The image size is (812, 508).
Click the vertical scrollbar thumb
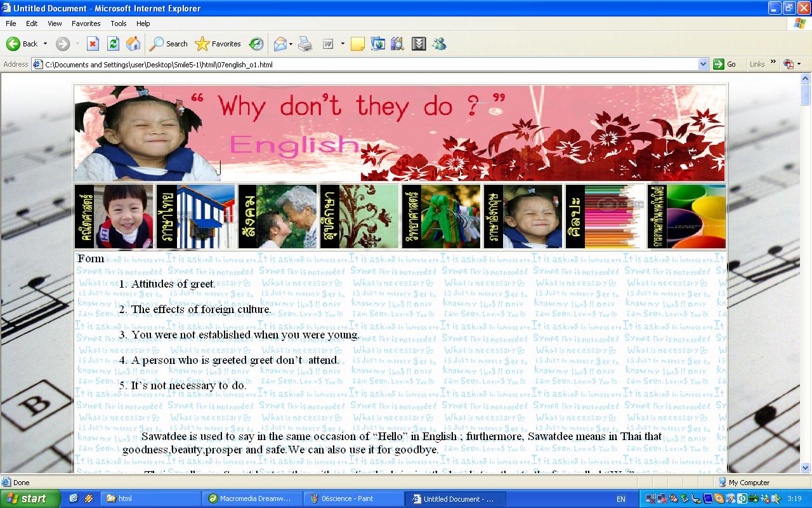(806, 95)
